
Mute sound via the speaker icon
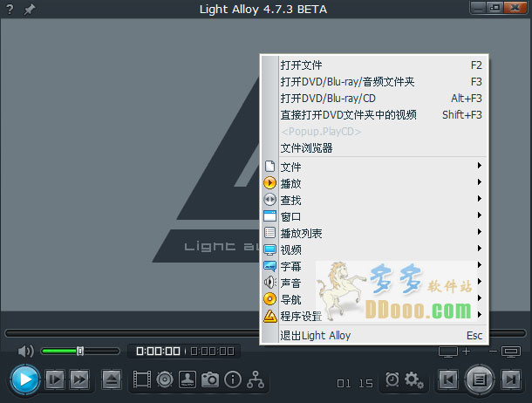click(x=25, y=351)
